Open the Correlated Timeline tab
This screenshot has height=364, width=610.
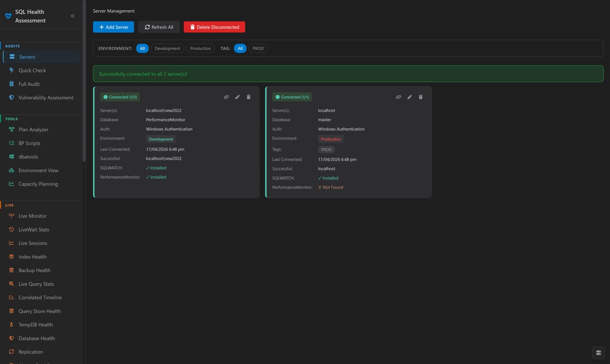click(40, 297)
